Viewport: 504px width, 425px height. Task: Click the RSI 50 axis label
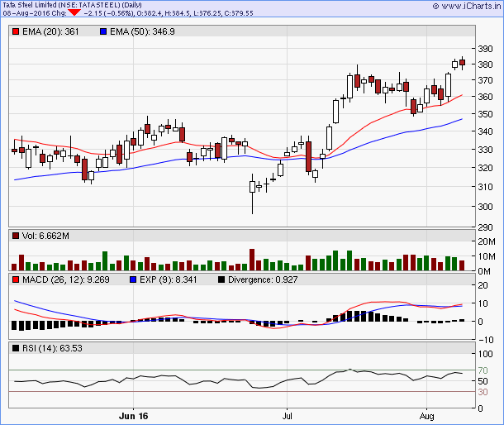[483, 381]
